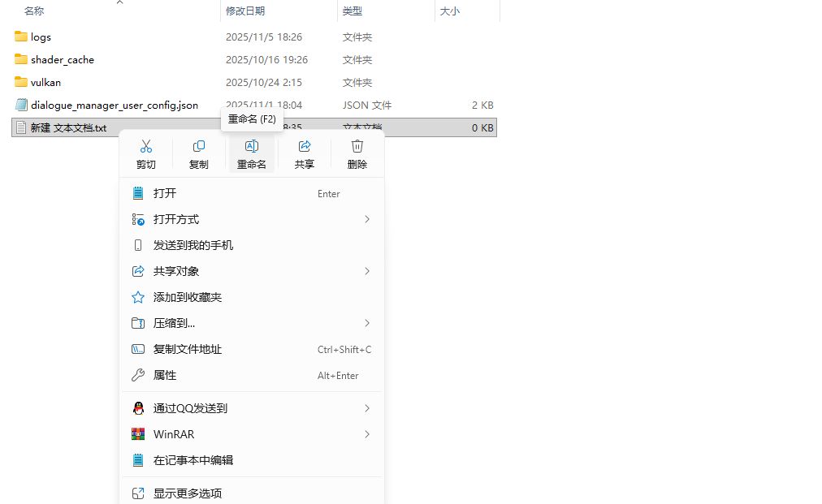Select the vulkan folder icon

pos(21,82)
